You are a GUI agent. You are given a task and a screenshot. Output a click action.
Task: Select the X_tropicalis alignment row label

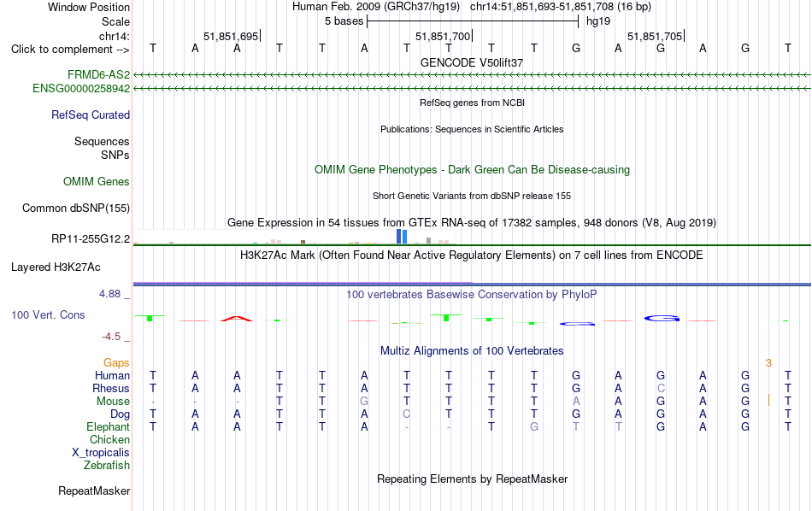(101, 453)
